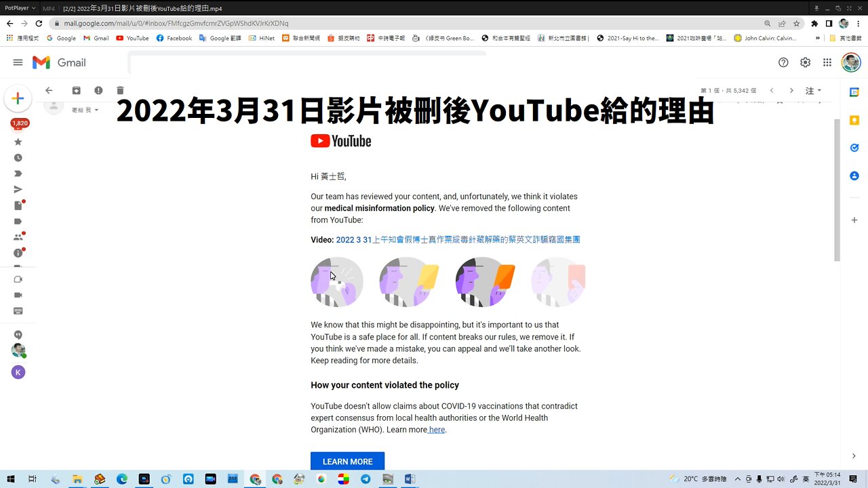The image size is (868, 488).
Task: Show hidden system tray icons
Action: coord(738,479)
